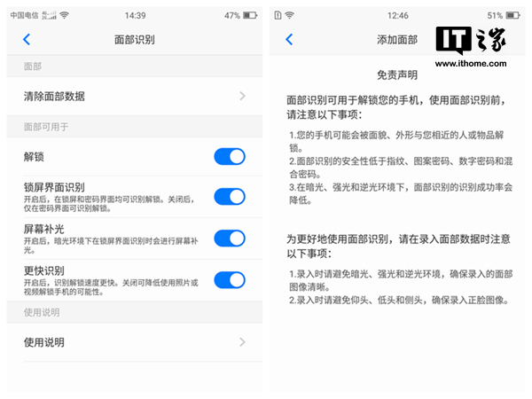Tap the 使用说明 section header
The height and width of the screenshot is (399, 532).
[42, 312]
